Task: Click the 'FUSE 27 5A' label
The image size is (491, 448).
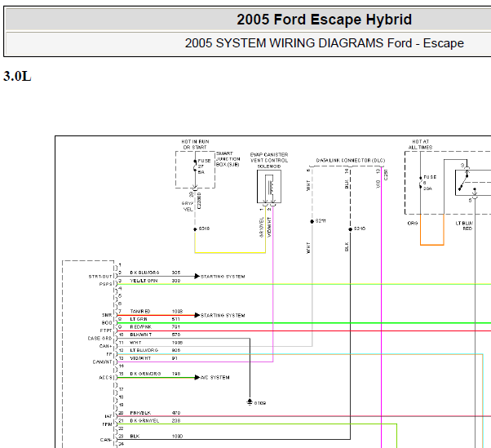Action: coord(204,166)
